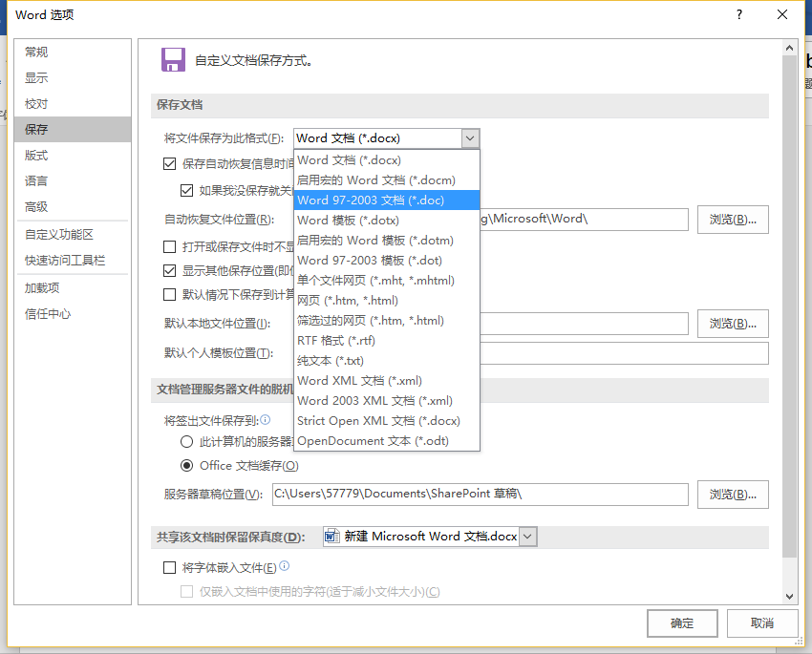
Task: Go to 快速访问工具栏 category
Action: [x=73, y=261]
